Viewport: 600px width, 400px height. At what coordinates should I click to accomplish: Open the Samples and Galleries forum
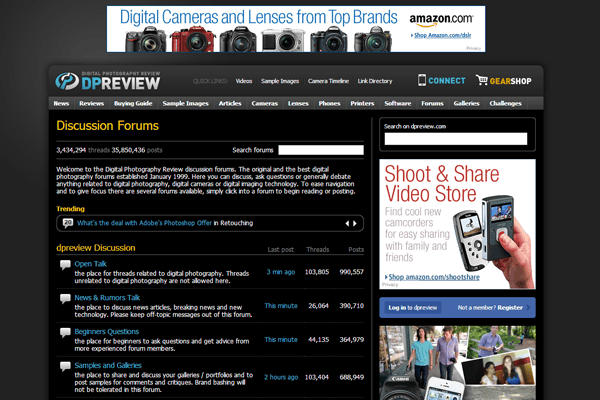coord(108,366)
